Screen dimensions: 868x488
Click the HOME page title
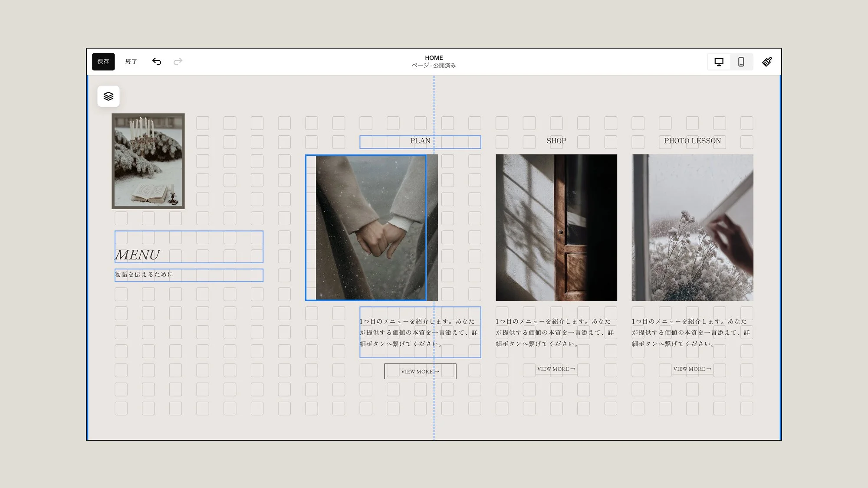pyautogui.click(x=434, y=58)
